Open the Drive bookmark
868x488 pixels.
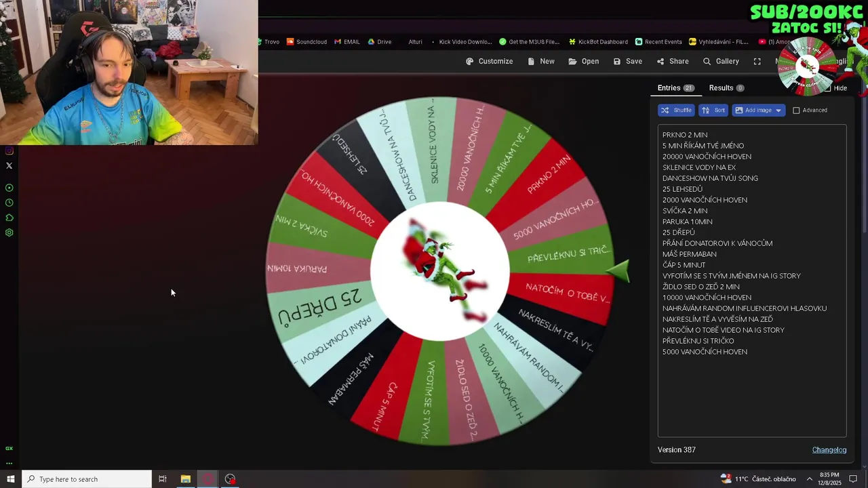[x=380, y=42]
